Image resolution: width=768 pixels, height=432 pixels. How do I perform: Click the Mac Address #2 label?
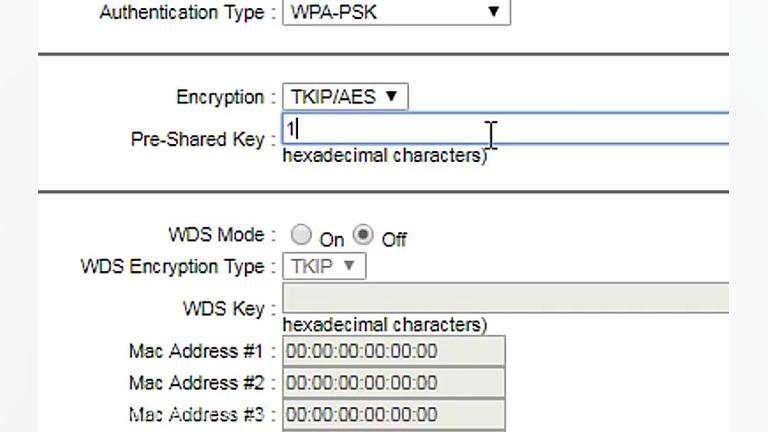[x=195, y=383]
